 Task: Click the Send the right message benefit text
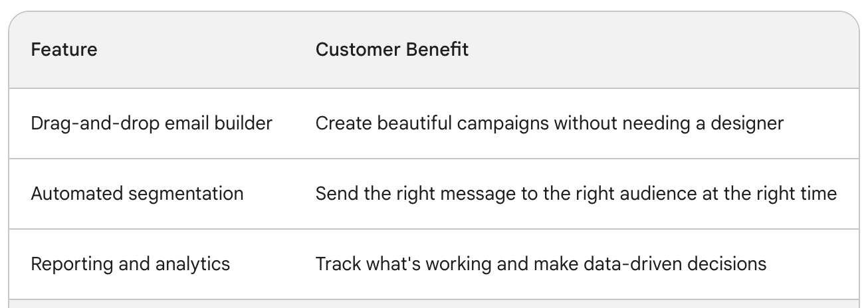(x=576, y=194)
